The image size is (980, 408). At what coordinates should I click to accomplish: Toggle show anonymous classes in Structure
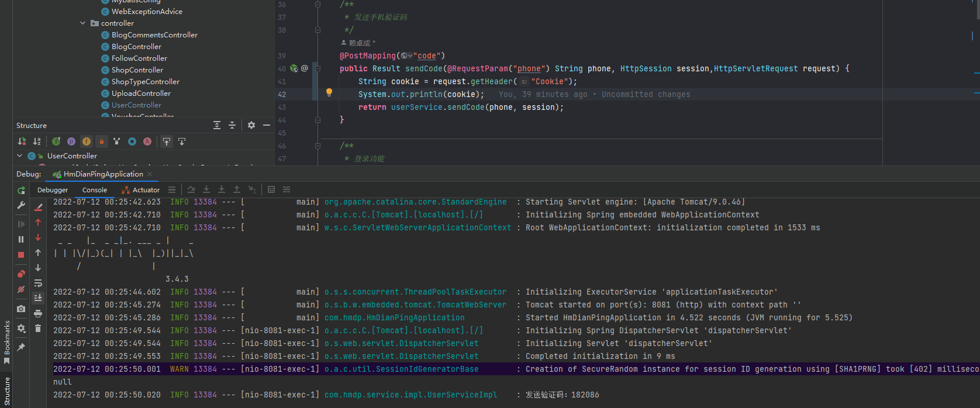(x=132, y=141)
